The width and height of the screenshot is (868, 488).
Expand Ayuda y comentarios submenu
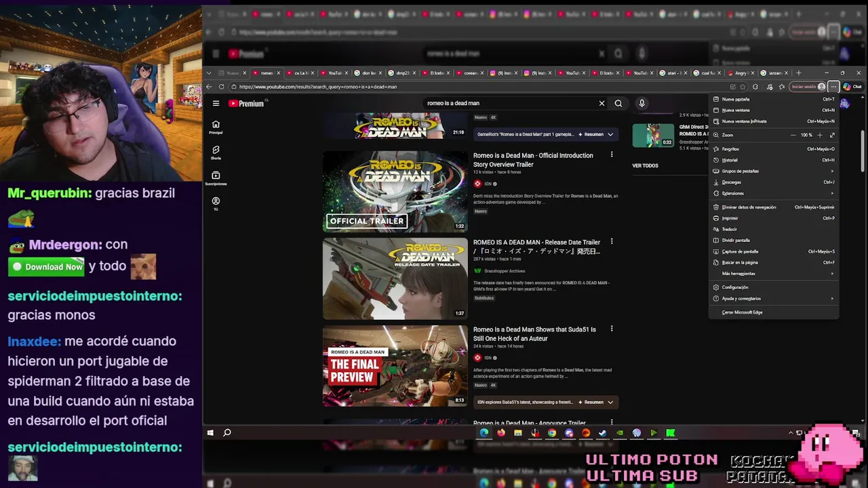tap(774, 298)
